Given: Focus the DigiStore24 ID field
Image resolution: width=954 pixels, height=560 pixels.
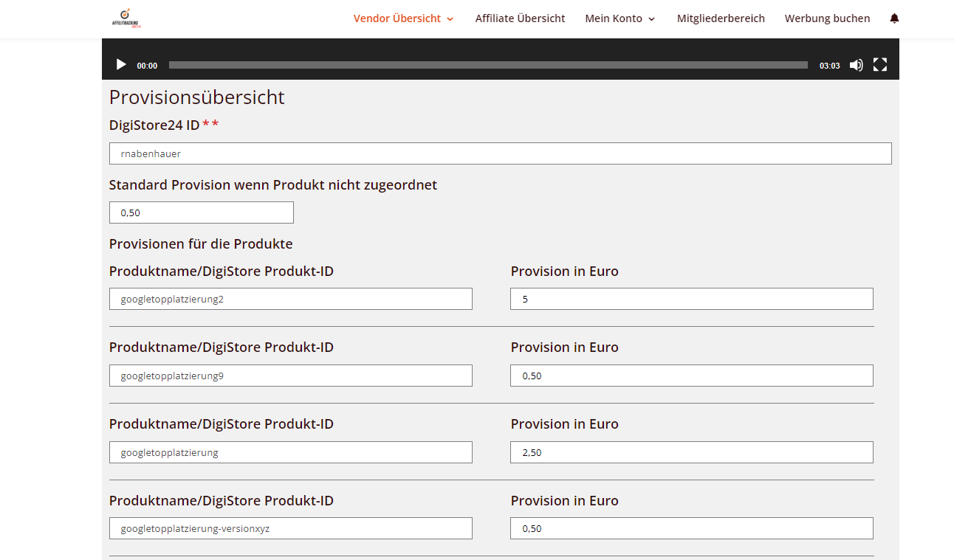Looking at the screenshot, I should (500, 153).
